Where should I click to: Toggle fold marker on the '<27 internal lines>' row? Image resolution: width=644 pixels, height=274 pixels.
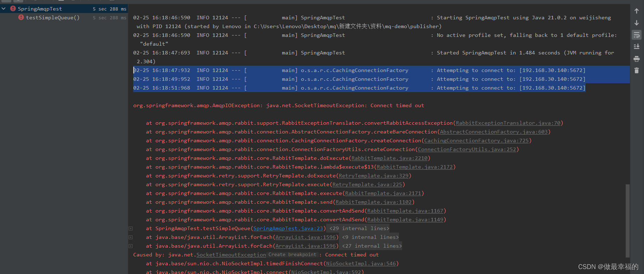[x=131, y=246]
